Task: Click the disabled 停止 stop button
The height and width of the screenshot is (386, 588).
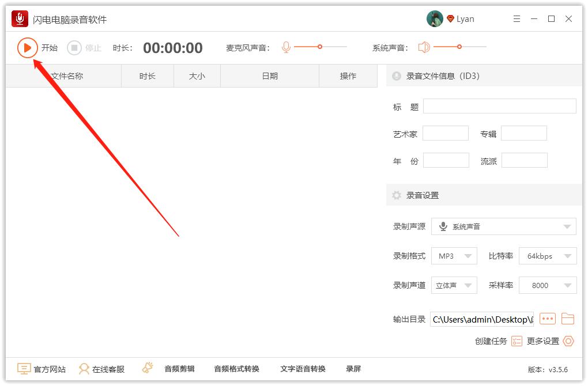Action: coord(74,48)
